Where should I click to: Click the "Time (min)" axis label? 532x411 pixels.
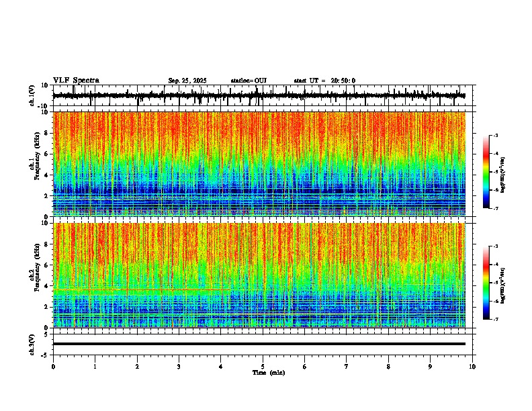269,373
